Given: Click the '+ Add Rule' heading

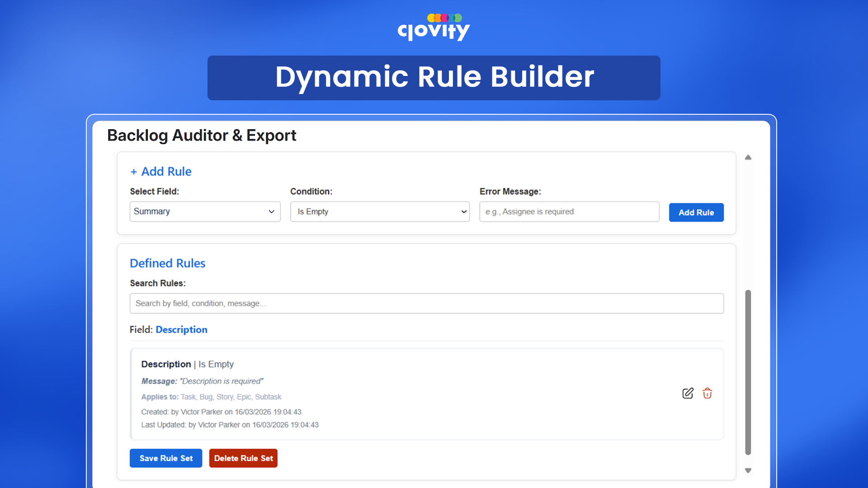Looking at the screenshot, I should (x=161, y=172).
